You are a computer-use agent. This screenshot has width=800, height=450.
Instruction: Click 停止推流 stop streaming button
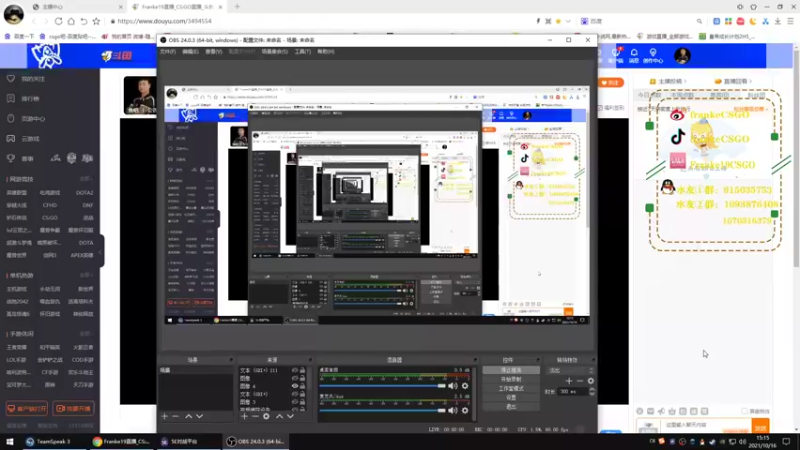pos(511,370)
